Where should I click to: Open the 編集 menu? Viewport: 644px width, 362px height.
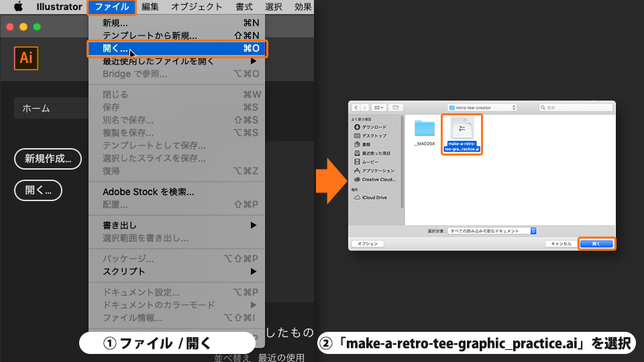click(150, 7)
